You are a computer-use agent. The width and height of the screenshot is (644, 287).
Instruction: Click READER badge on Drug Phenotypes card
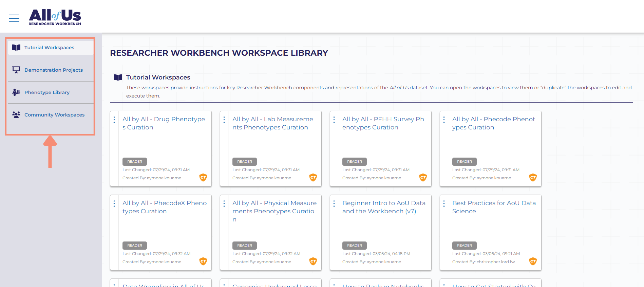pos(135,162)
